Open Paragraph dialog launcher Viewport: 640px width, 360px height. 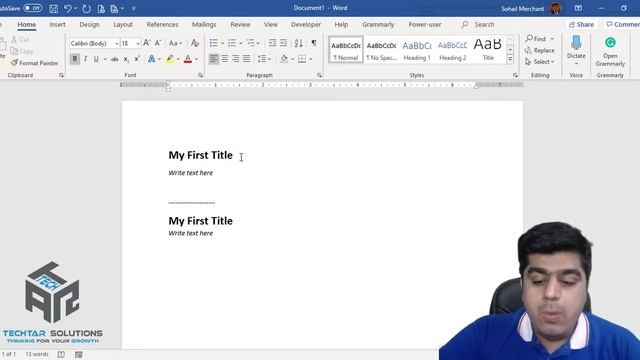click(x=319, y=76)
